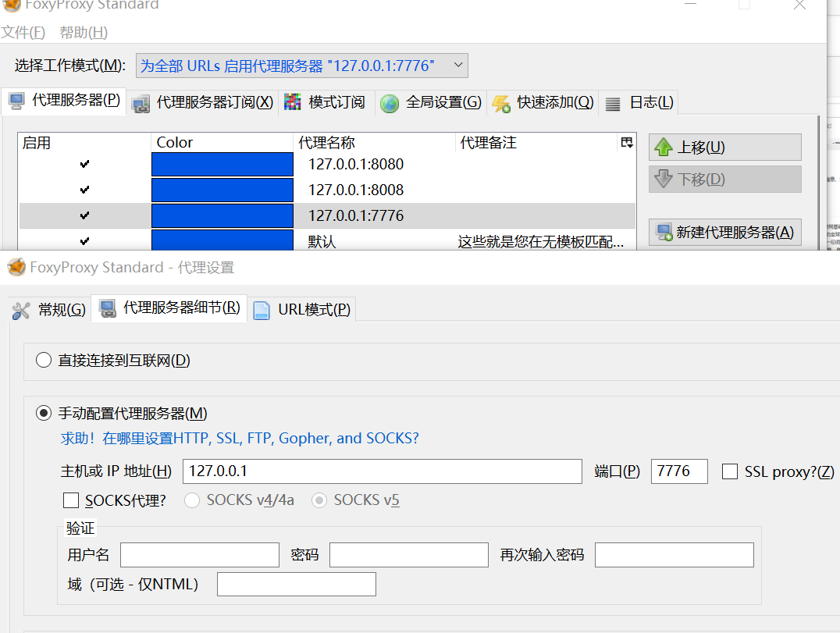Select 直接连接到互联网(D) radio button
The width and height of the screenshot is (840, 633).
tap(44, 360)
